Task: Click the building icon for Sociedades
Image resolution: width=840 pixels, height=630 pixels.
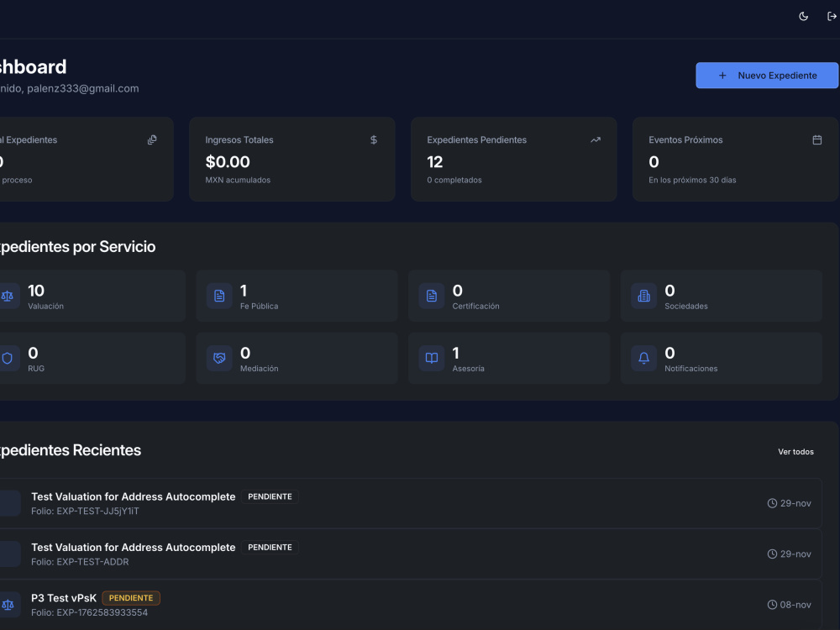Action: coord(644,296)
